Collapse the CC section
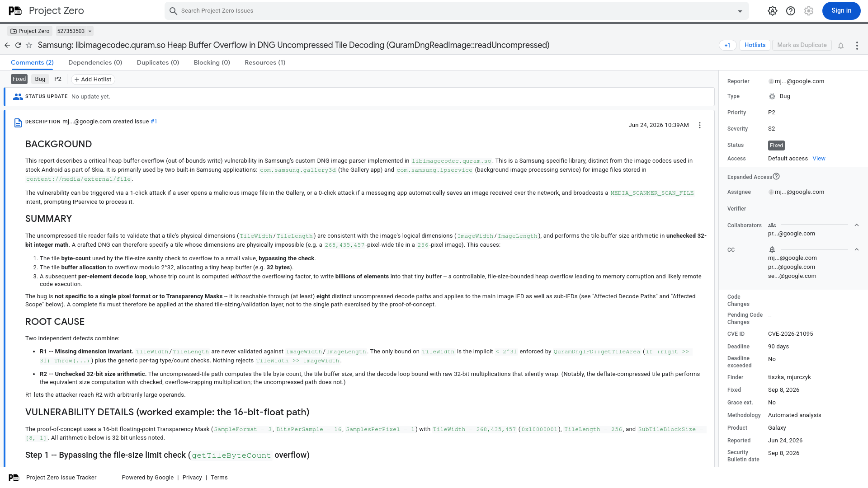This screenshot has height=488, width=868. click(857, 249)
